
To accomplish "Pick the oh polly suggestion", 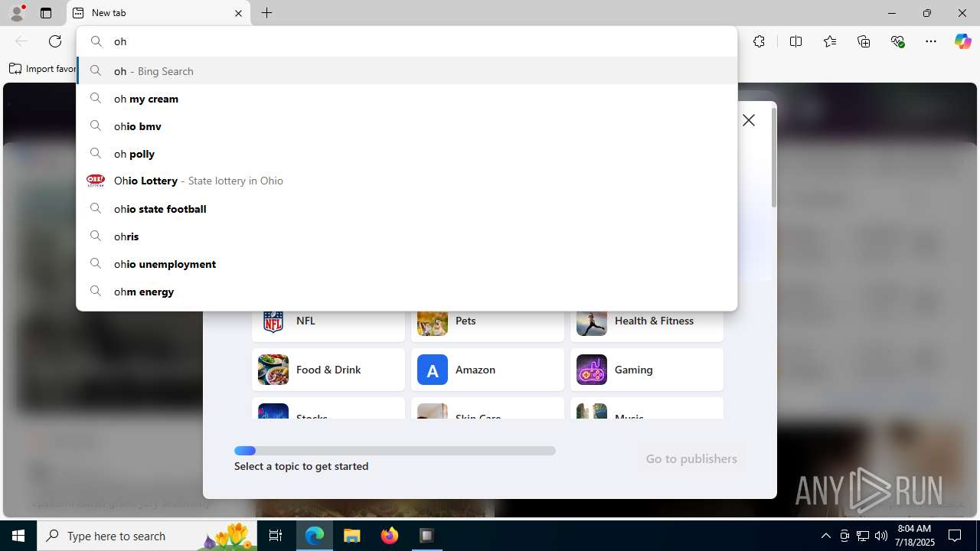I will tap(407, 154).
